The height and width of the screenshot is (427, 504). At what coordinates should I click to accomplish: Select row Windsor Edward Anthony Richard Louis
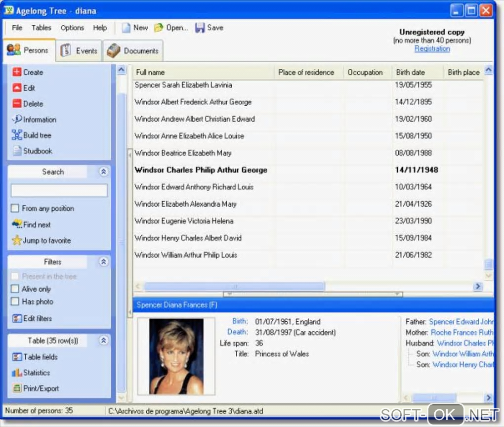tap(308, 187)
